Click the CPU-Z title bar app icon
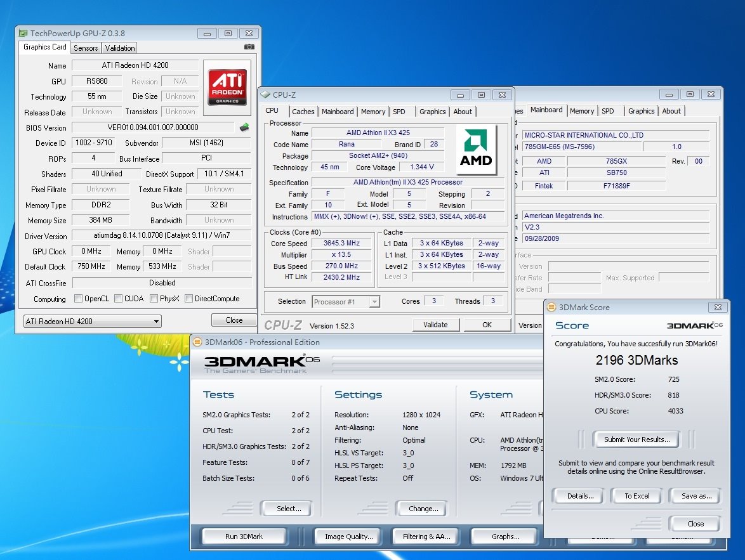The image size is (745, 560). coord(266,95)
